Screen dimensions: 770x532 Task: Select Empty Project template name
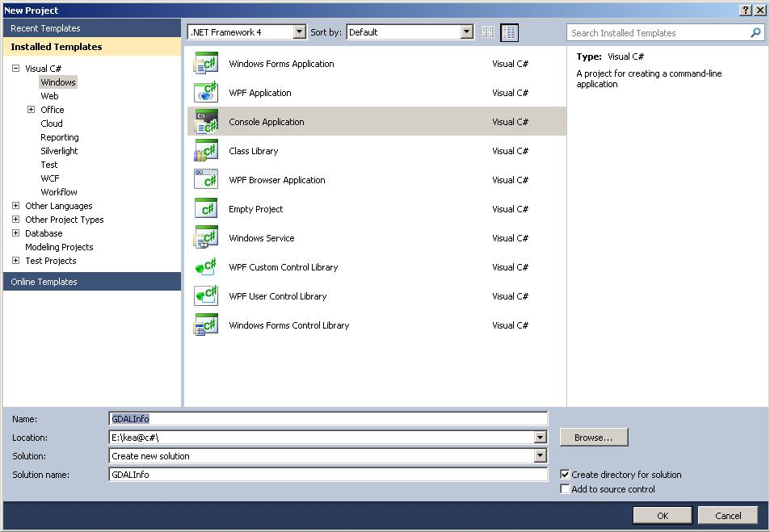256,208
